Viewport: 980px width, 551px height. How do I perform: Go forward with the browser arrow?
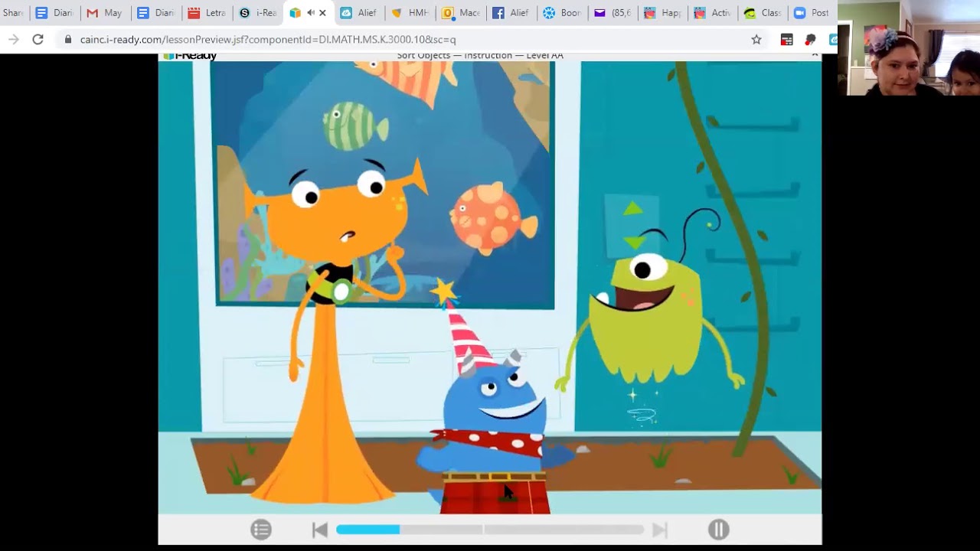click(13, 39)
